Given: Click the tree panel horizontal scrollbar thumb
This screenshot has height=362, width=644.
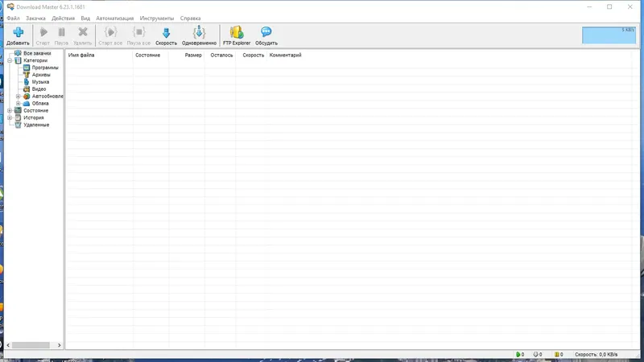Looking at the screenshot, I should point(31,345).
